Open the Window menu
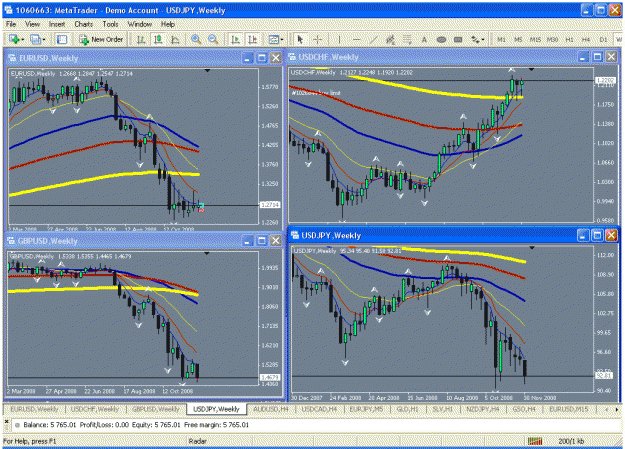 pos(140,24)
